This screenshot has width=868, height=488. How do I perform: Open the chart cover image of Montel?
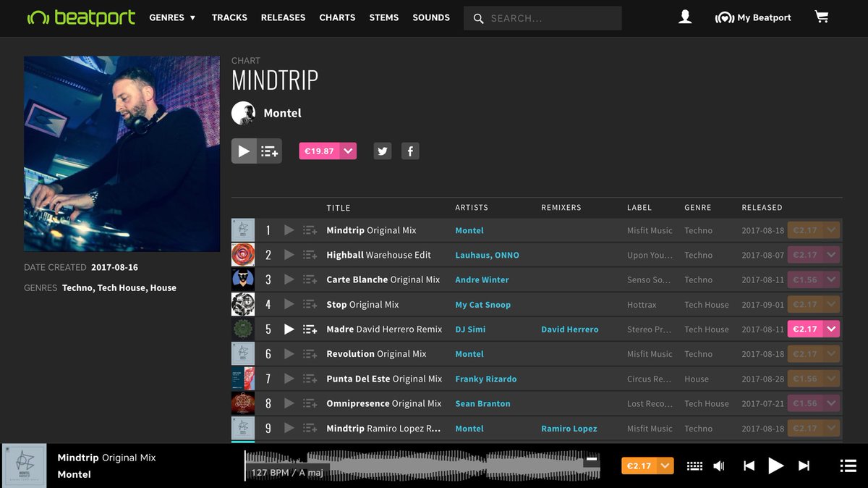[x=122, y=153]
